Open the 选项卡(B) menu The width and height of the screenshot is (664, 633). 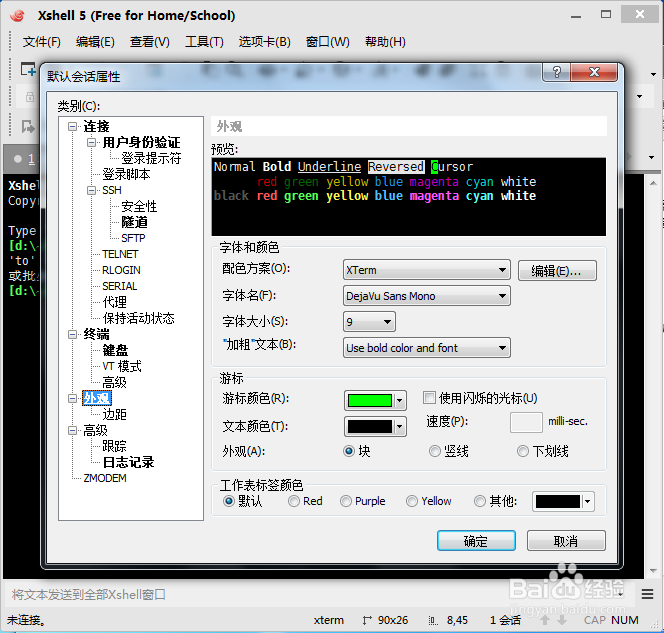pyautogui.click(x=265, y=42)
